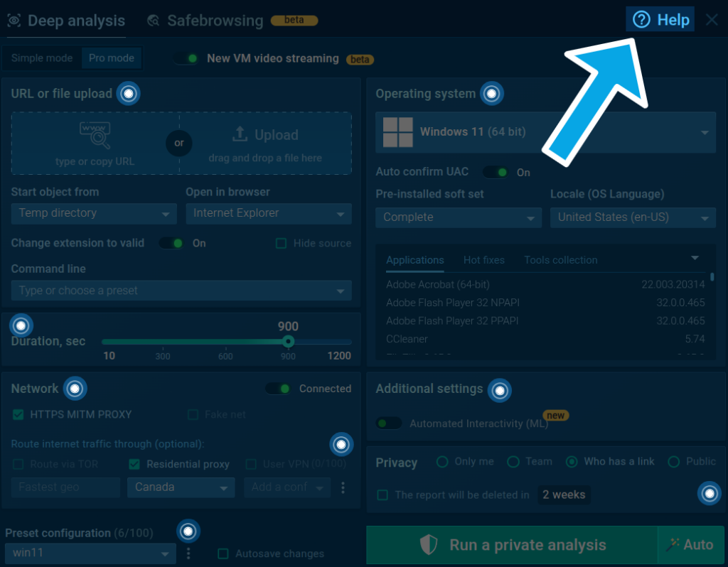The height and width of the screenshot is (567, 728).
Task: Click the duration slider handle at 900
Action: click(289, 342)
